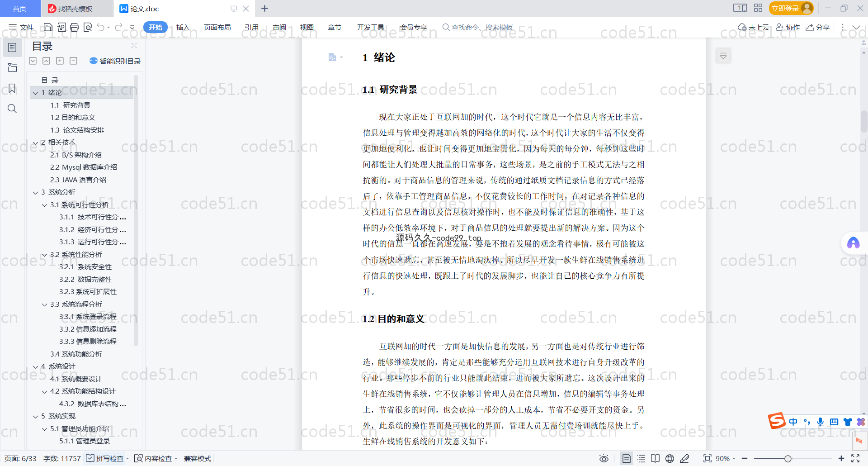Switch to 开发工具 ribbon tab

(x=371, y=27)
